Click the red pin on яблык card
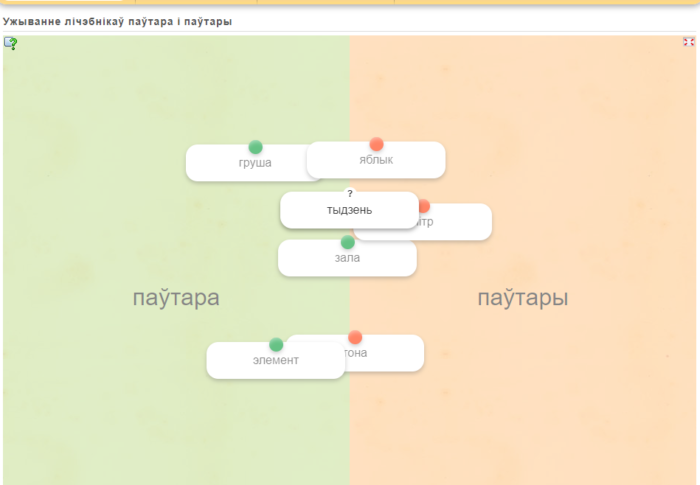 click(x=376, y=144)
